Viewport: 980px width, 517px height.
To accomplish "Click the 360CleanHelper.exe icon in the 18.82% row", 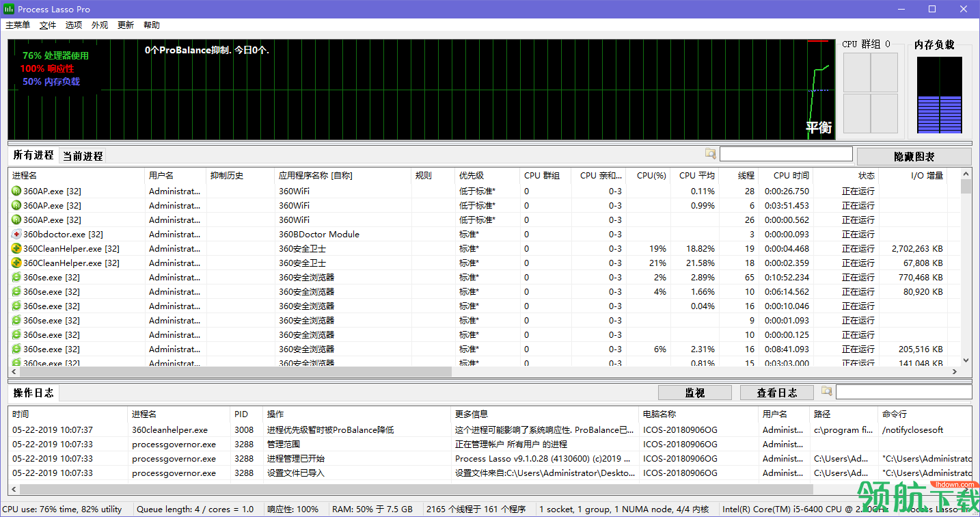I will 16,249.
